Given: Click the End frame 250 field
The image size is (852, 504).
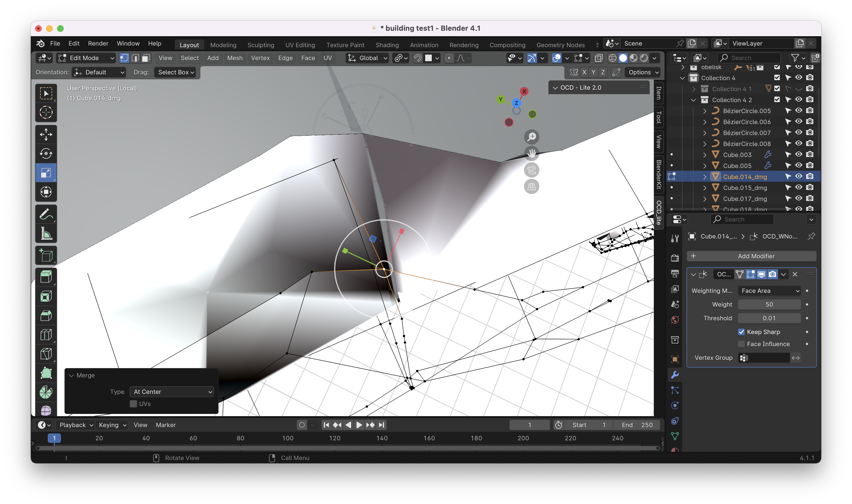Looking at the screenshot, I should pyautogui.click(x=637, y=425).
